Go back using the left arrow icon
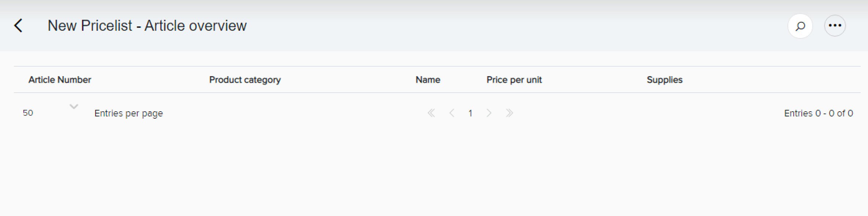This screenshot has width=868, height=216. click(x=18, y=26)
